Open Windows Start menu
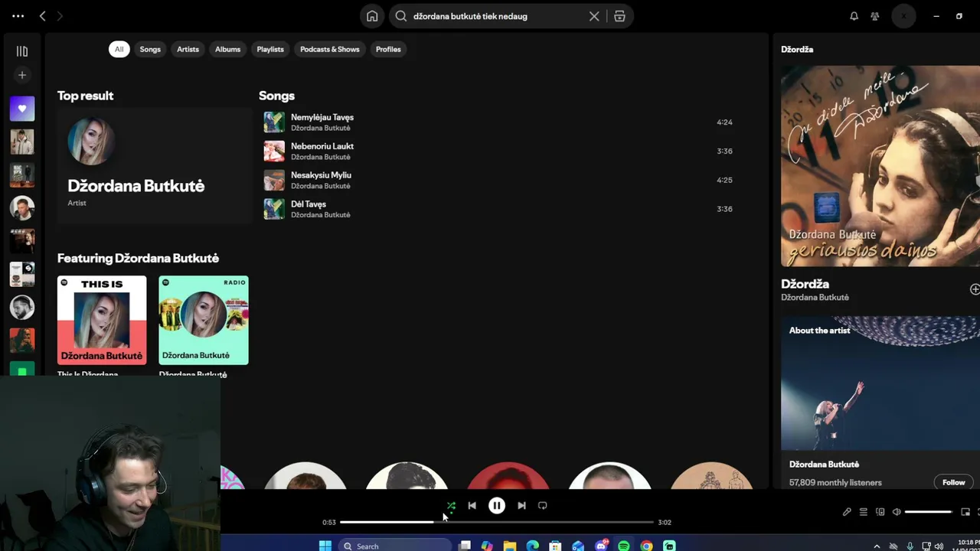Image resolution: width=980 pixels, height=551 pixels. [x=325, y=546]
